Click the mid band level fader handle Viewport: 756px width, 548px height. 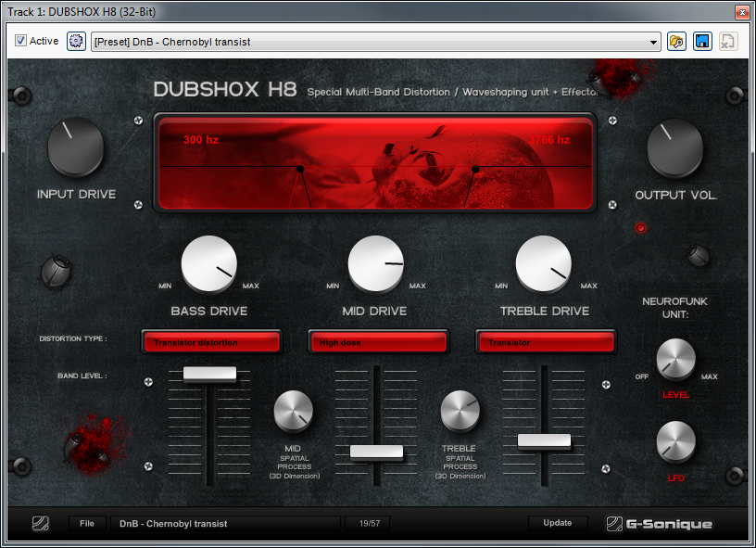click(x=376, y=452)
